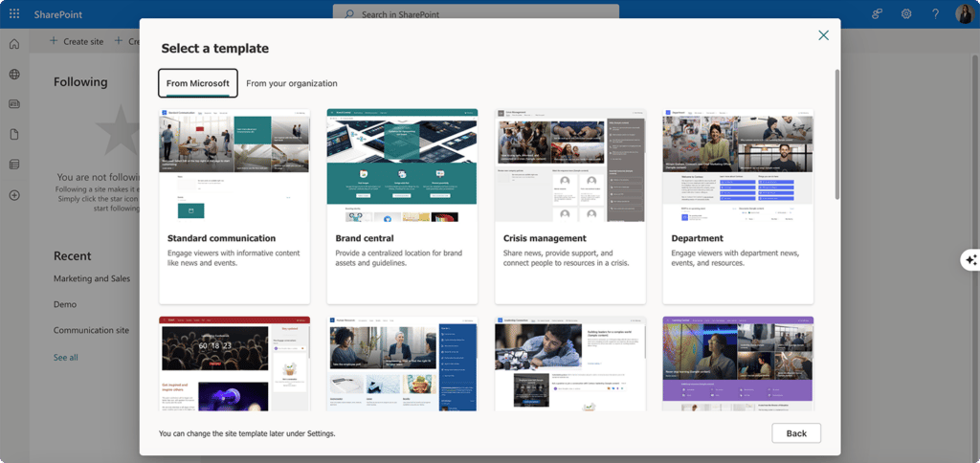This screenshot has width=980, height=463.
Task: Click the Copilot sparkle icon at right edge
Action: coord(970,260)
